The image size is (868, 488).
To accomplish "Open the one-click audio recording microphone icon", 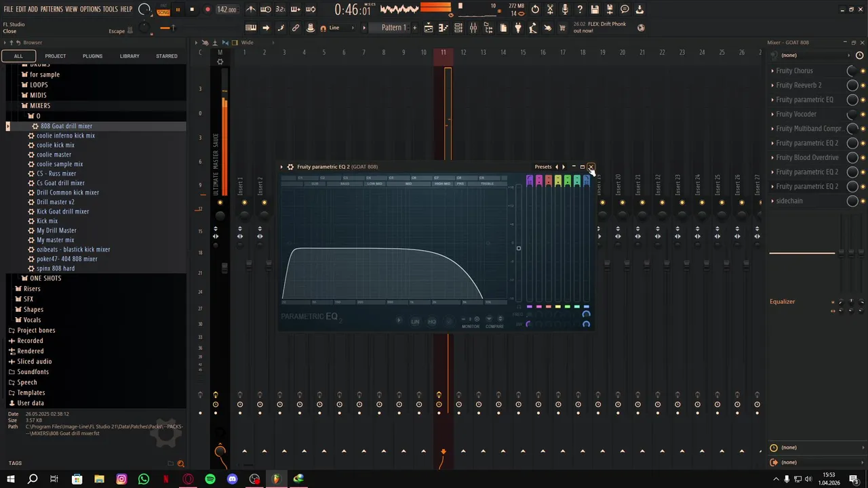I will [565, 9].
